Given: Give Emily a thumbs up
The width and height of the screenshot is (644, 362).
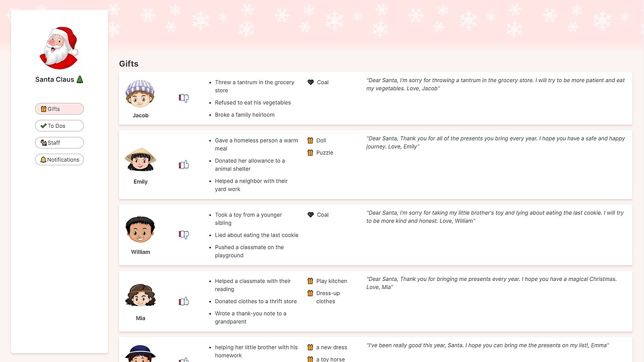Looking at the screenshot, I should point(184,164).
